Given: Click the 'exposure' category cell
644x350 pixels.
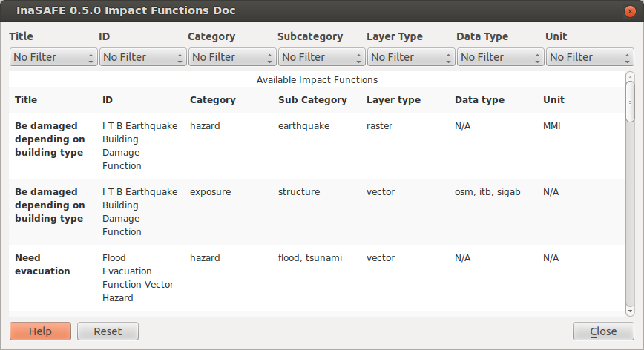Looking at the screenshot, I should (210, 191).
